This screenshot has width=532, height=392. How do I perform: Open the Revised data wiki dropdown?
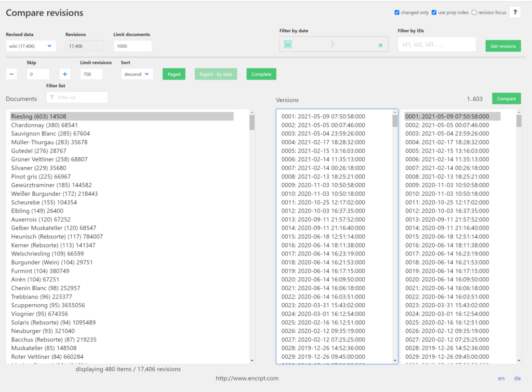pos(31,46)
